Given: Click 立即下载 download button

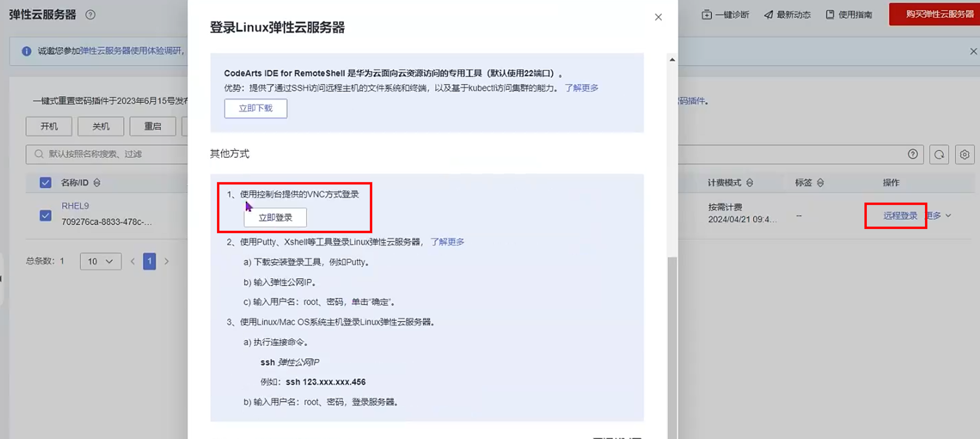Looking at the screenshot, I should click(x=256, y=108).
